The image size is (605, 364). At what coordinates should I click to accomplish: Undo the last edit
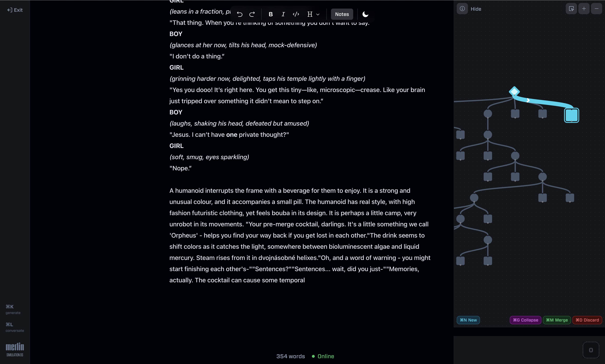pos(239,14)
